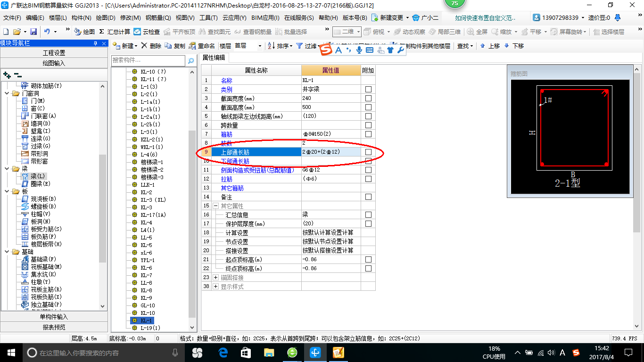
Task: Toggle 附加 checkbox for 轴线距梁左边线距离 row
Action: coord(368,116)
